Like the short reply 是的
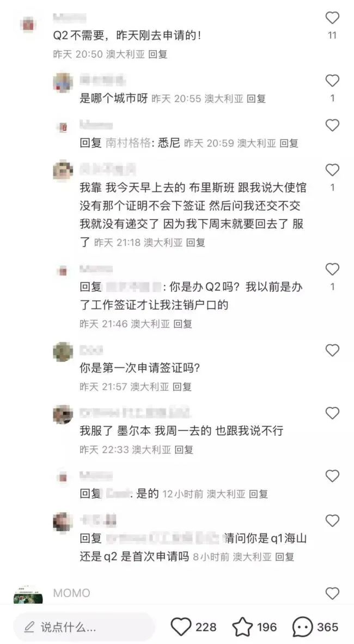 (332, 476)
